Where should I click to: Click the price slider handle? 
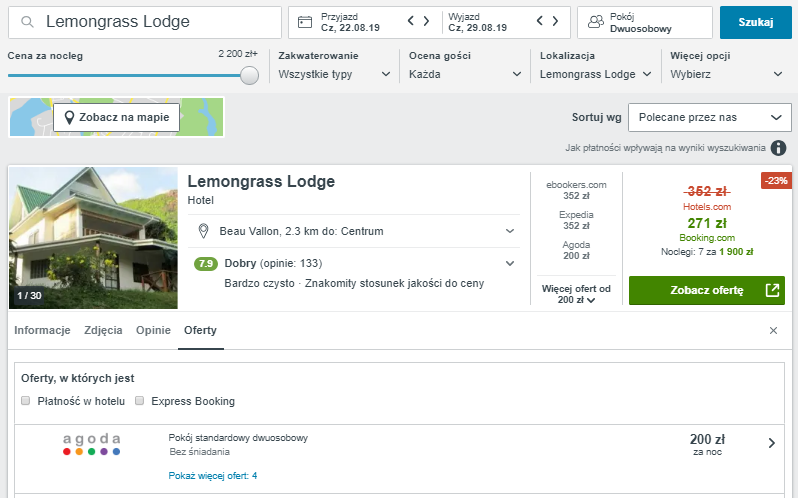(249, 75)
